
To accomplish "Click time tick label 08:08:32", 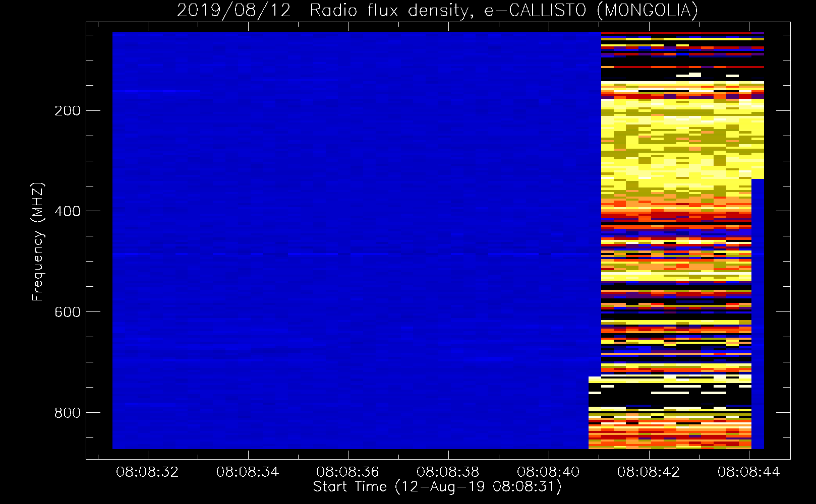I will point(147,472).
